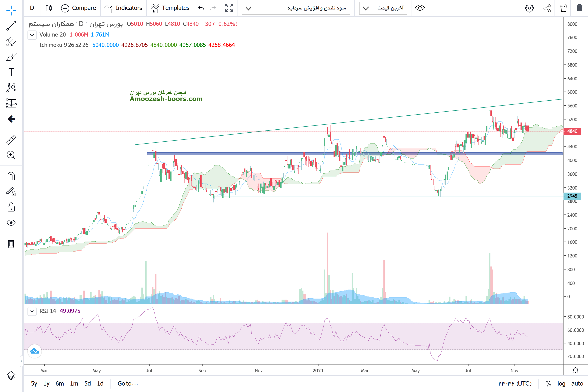Screen dimensions: 588x392
Task: Select the brush drawing tool
Action: pos(11,57)
